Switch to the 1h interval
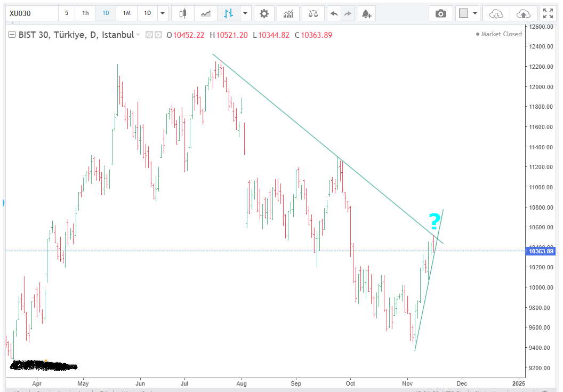Screen dimensions: 563x392 85,13
